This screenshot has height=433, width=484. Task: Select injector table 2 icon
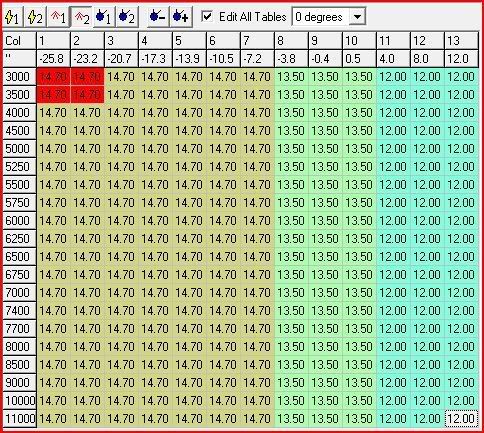(127, 17)
